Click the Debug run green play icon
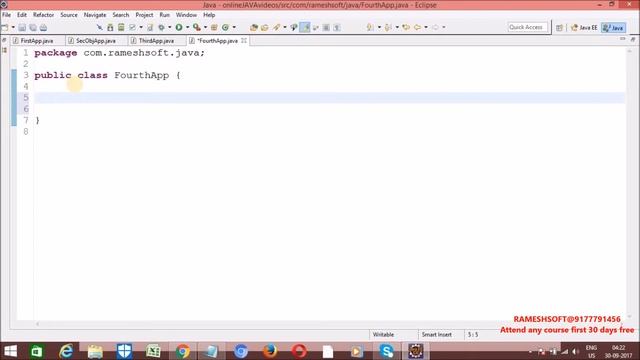Viewport: 640px width, 360px height. tap(179, 27)
